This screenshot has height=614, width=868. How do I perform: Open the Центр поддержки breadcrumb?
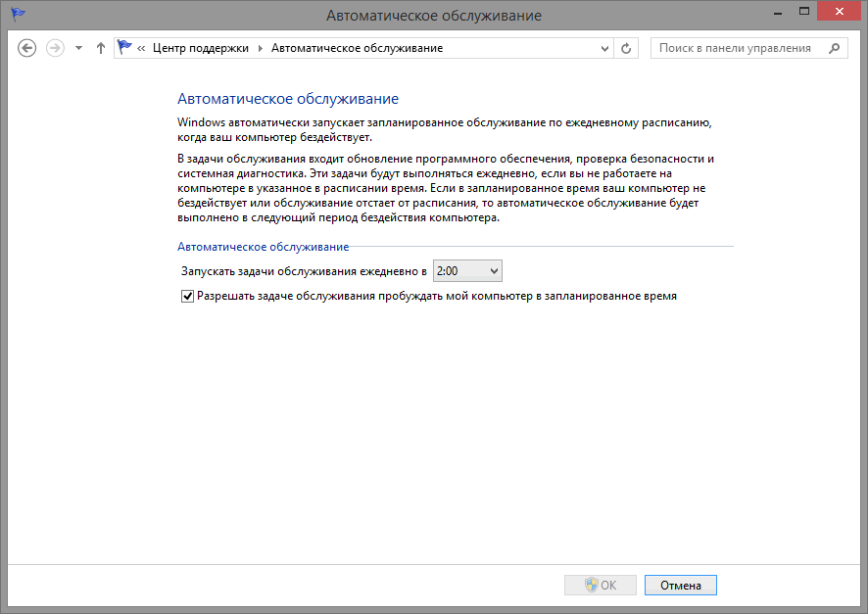pyautogui.click(x=200, y=48)
